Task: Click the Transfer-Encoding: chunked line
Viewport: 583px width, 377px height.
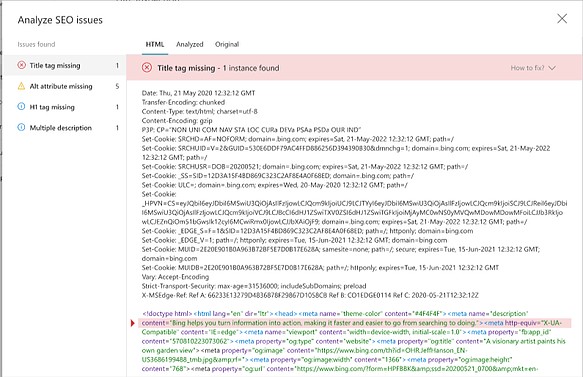Action: tap(183, 102)
